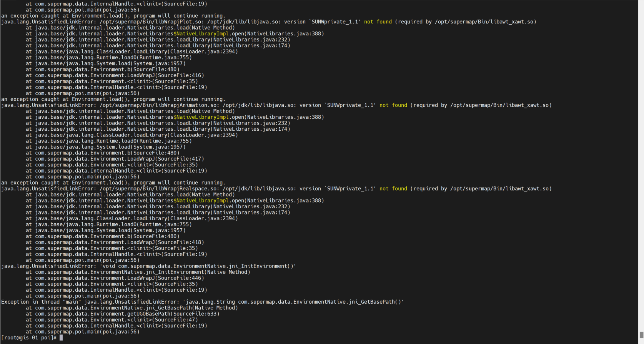Click the Environment.<clinit>(SourceFile:47) stack frame

pyautogui.click(x=112, y=320)
